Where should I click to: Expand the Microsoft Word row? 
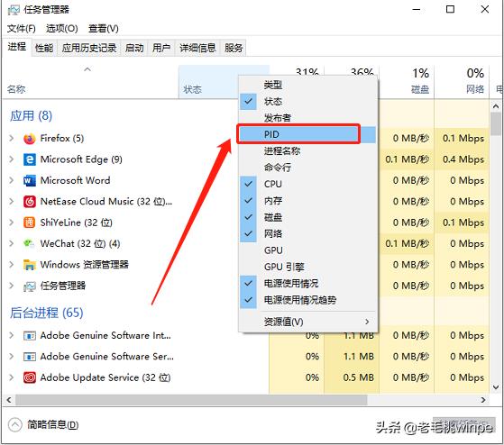click(12, 181)
